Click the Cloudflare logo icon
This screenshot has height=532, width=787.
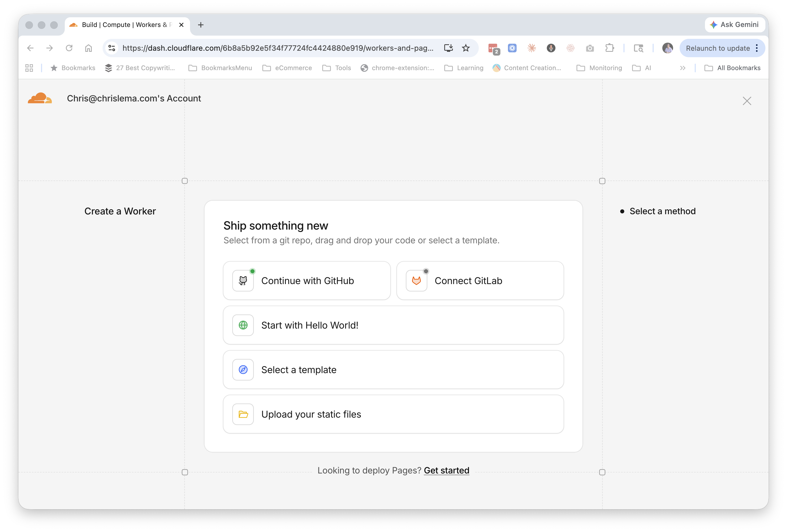click(40, 98)
